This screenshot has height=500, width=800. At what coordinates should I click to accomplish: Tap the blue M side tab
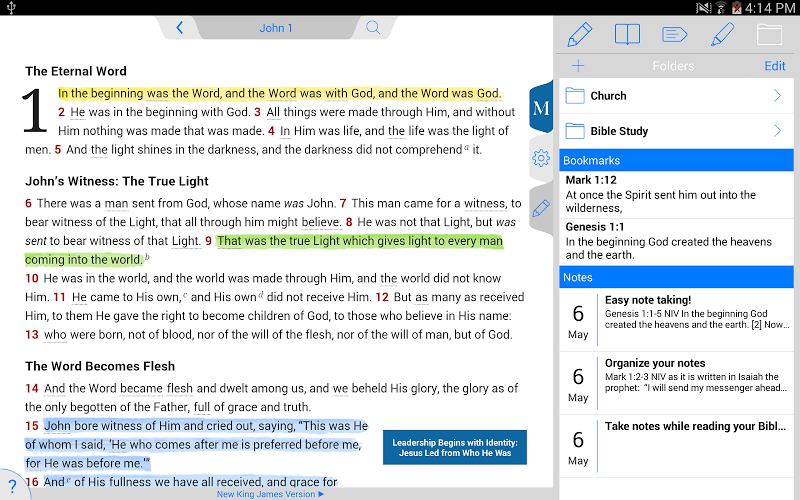pos(541,108)
